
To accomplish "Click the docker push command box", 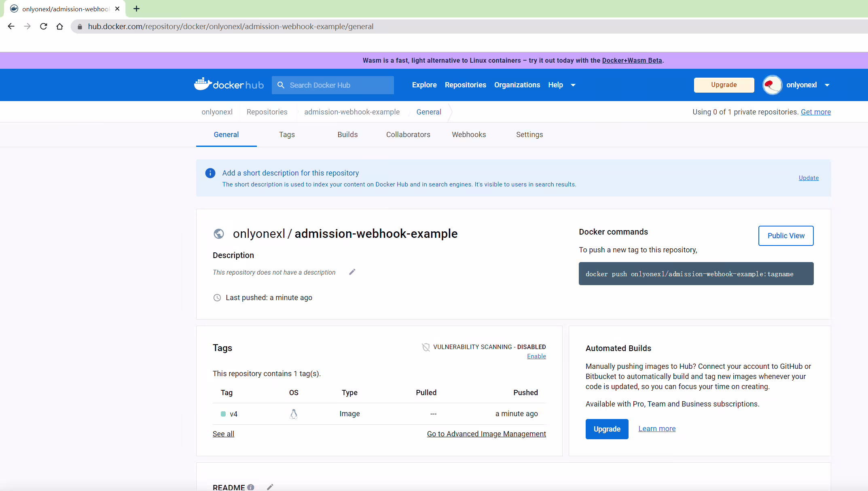I will point(696,274).
